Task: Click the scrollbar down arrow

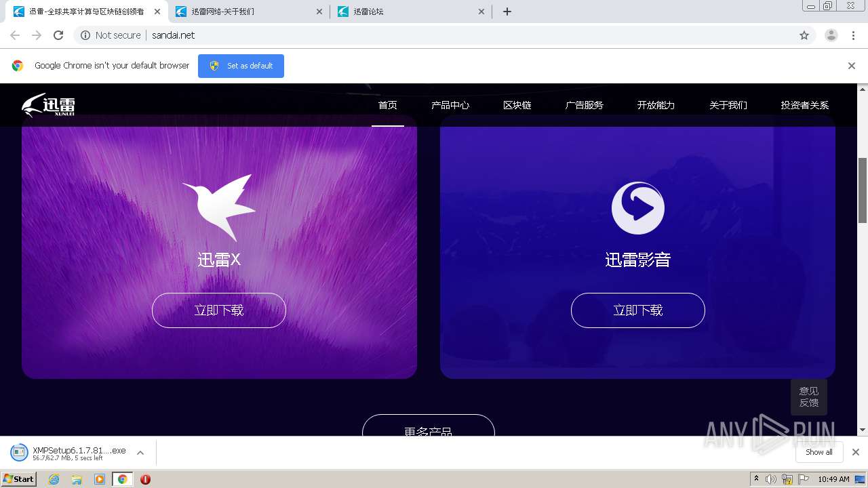Action: point(863,430)
